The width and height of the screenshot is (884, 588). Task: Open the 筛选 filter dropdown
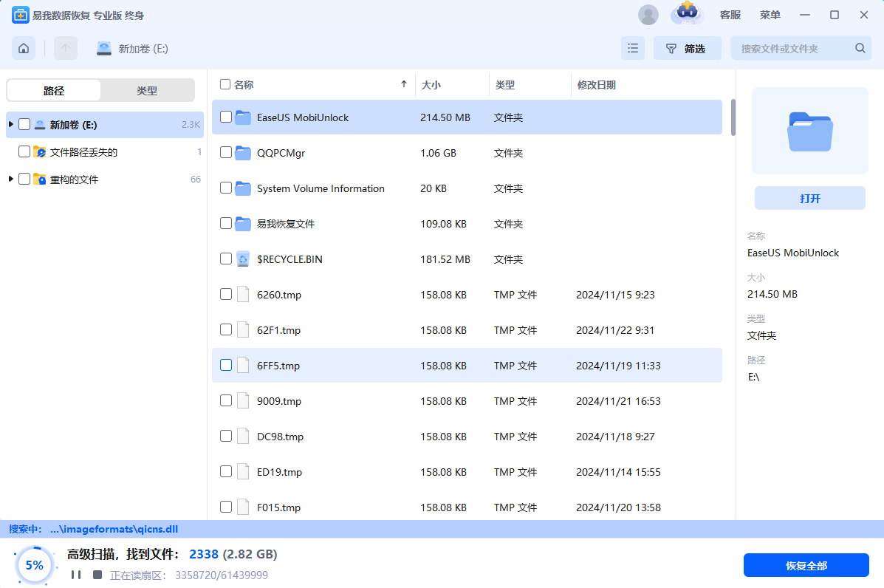(x=687, y=49)
